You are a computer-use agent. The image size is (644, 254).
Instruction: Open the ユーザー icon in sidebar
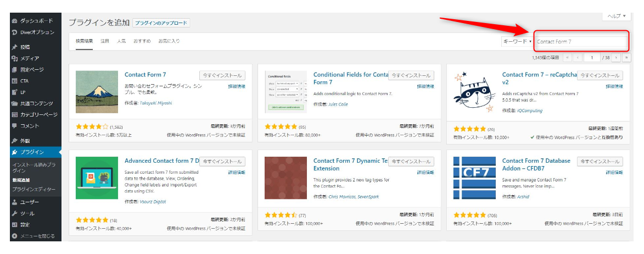pos(14,202)
